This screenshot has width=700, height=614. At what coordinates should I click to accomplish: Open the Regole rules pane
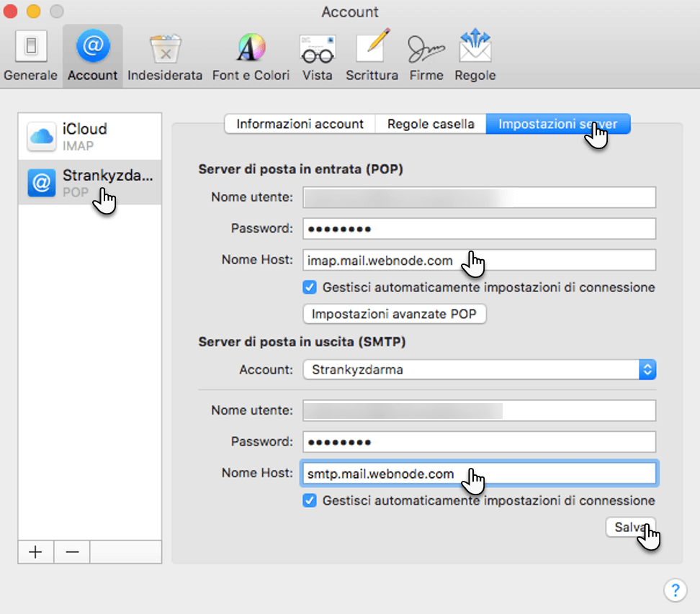[475, 55]
